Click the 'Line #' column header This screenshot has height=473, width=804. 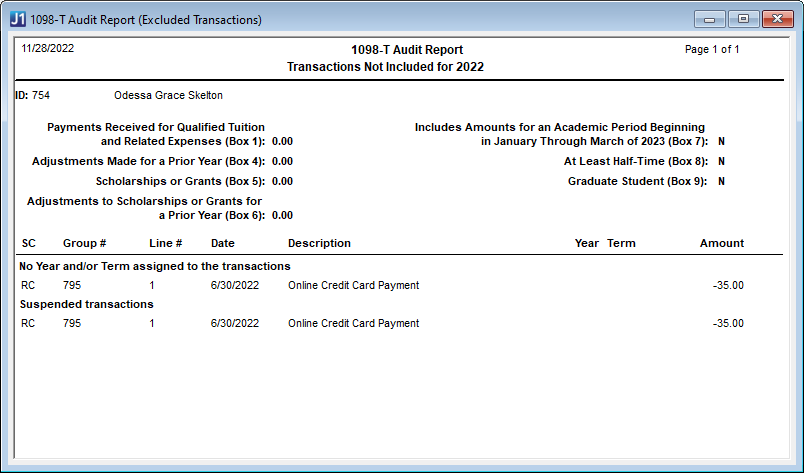166,243
